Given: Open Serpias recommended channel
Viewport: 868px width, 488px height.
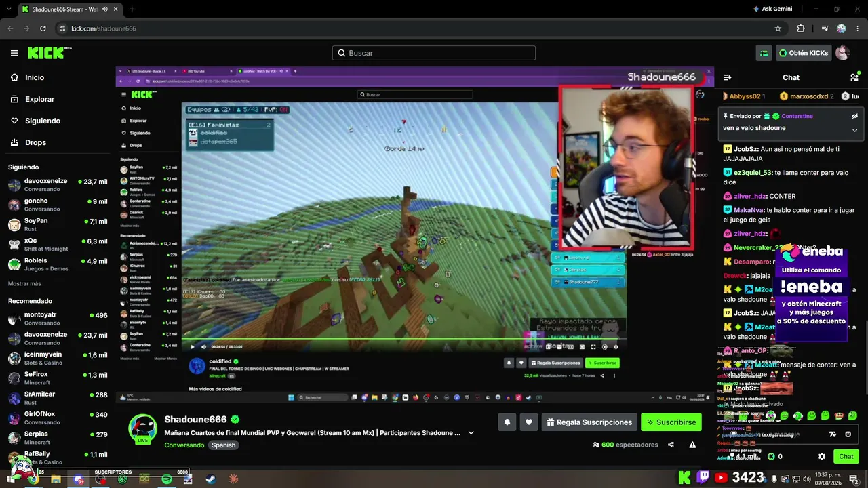Looking at the screenshot, I should (57, 437).
